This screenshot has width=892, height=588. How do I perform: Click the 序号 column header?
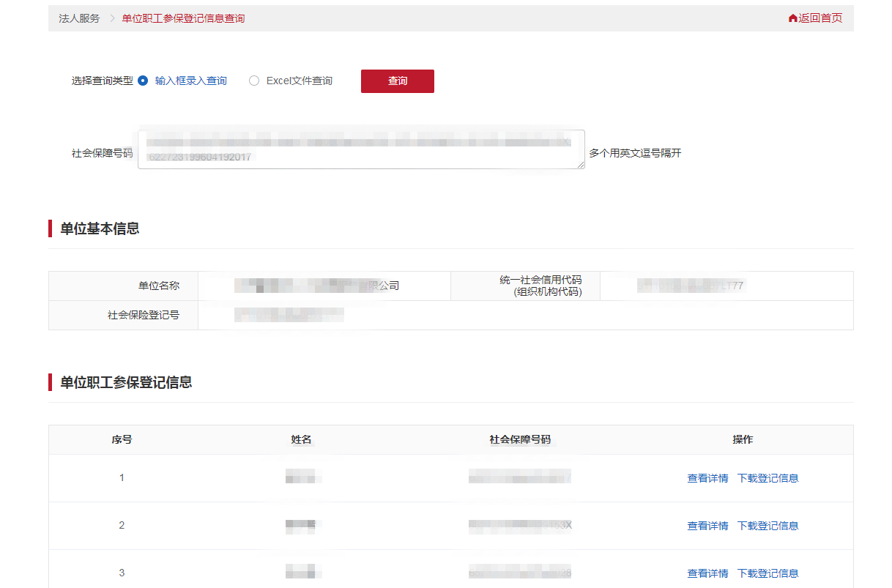121,439
